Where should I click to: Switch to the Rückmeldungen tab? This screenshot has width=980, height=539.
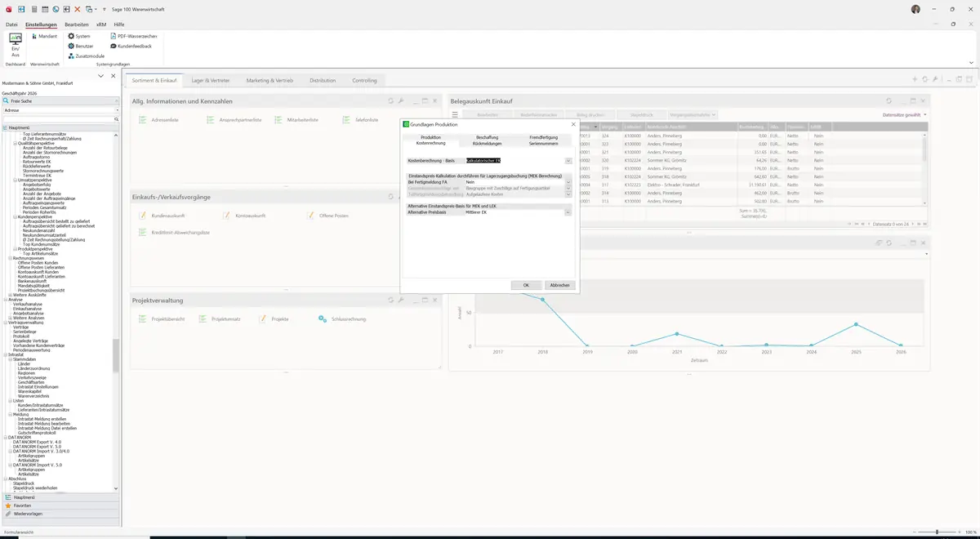[x=488, y=143]
